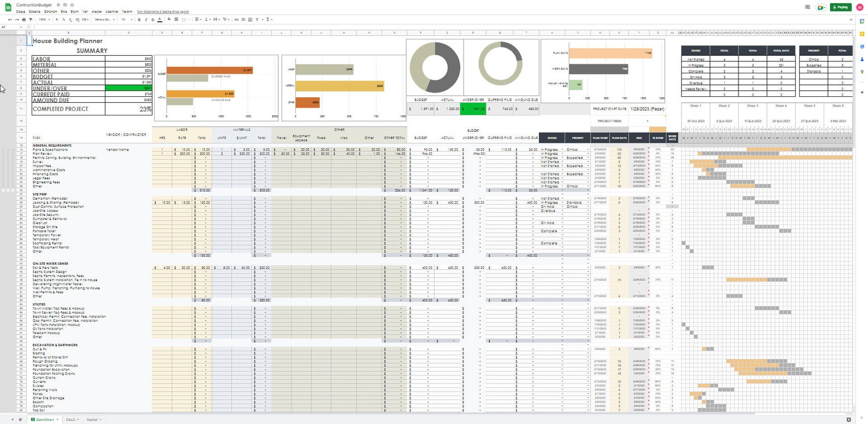Viewport: 868px width, 424px height.
Task: Click the undo arrow icon
Action: 10,20
